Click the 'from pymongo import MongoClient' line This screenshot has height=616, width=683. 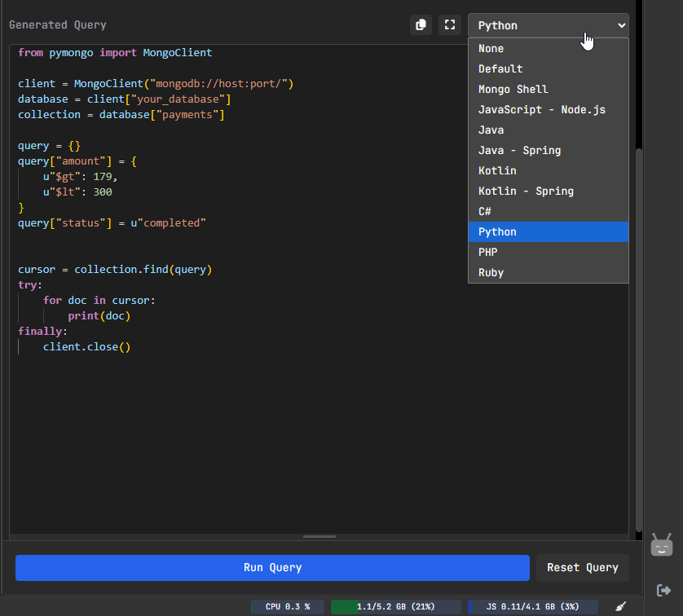pos(115,53)
